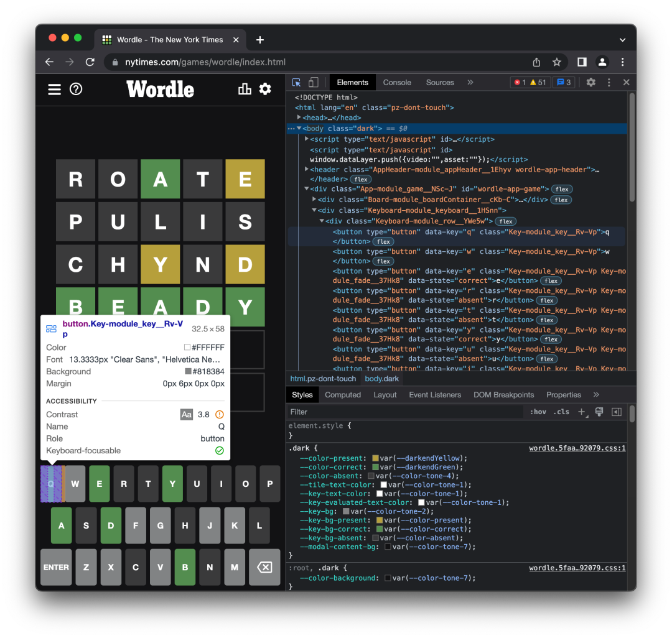672x638 pixels.
Task: Expand the AppHeader header element
Action: point(306,170)
